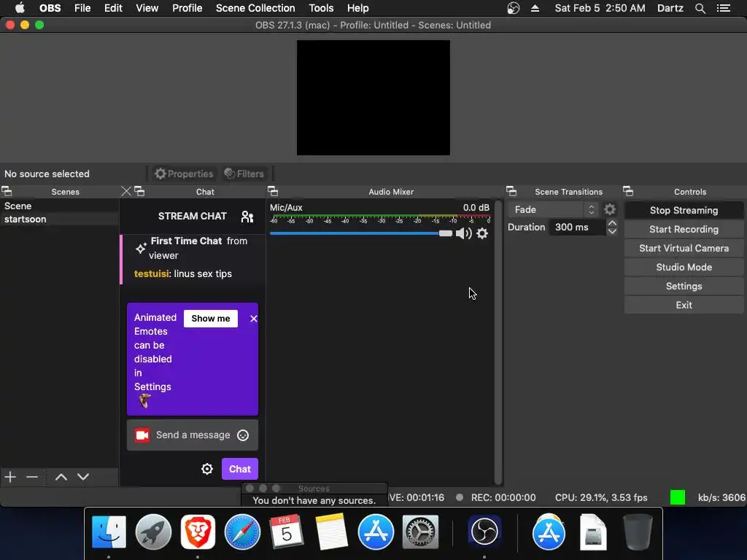
Task: Add a new scene
Action: coord(10,477)
